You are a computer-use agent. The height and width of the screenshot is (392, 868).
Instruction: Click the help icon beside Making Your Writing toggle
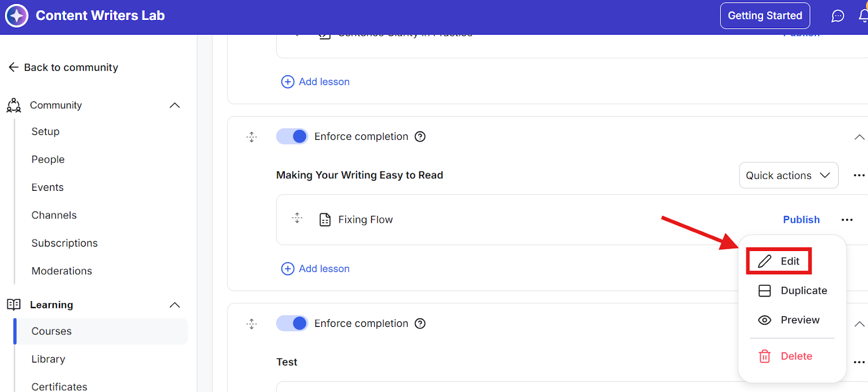coord(420,137)
